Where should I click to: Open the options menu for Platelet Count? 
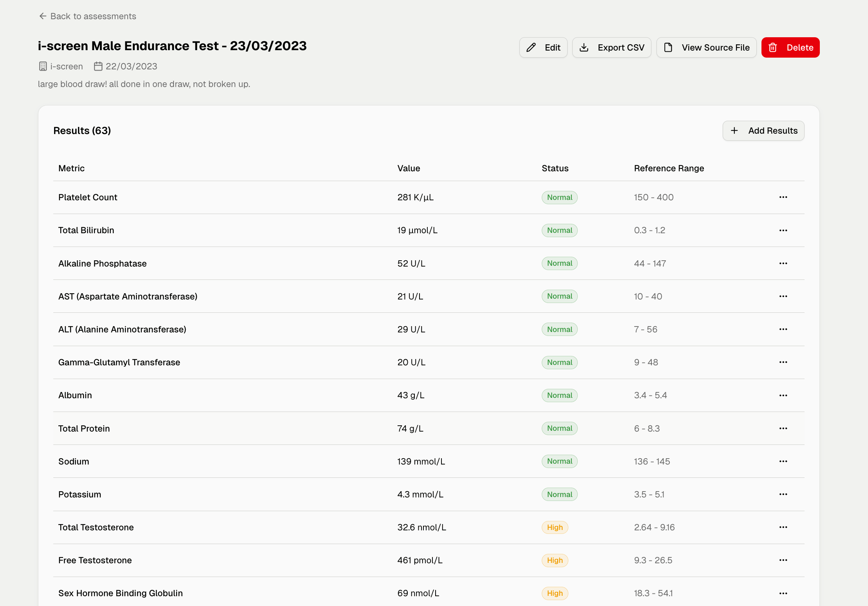783,197
